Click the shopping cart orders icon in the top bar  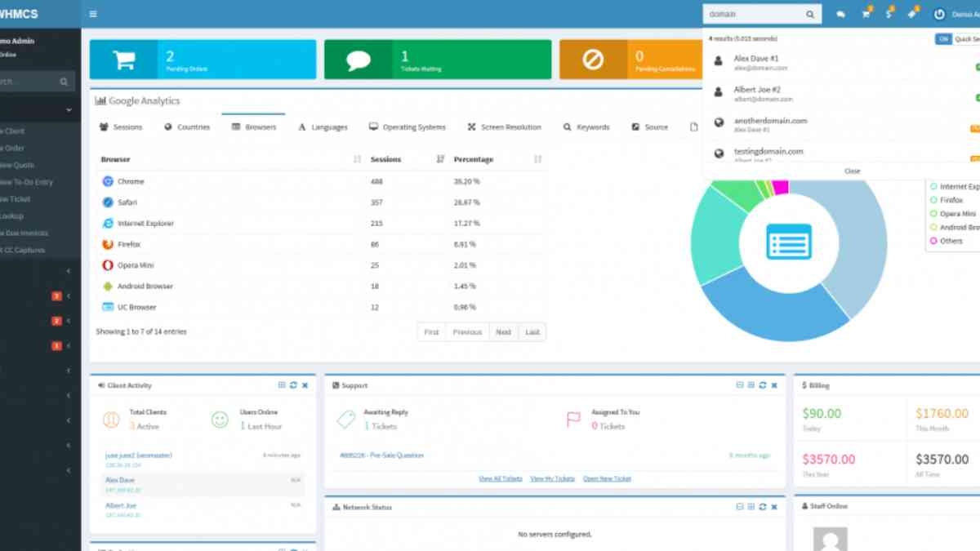(866, 15)
